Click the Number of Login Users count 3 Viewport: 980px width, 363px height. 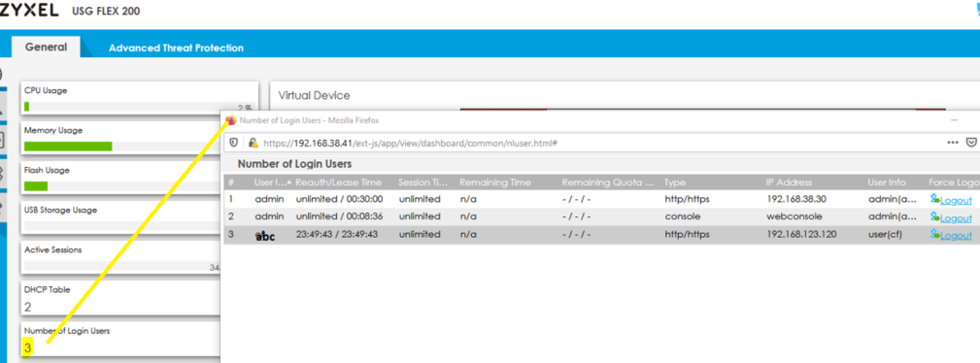tap(27, 347)
